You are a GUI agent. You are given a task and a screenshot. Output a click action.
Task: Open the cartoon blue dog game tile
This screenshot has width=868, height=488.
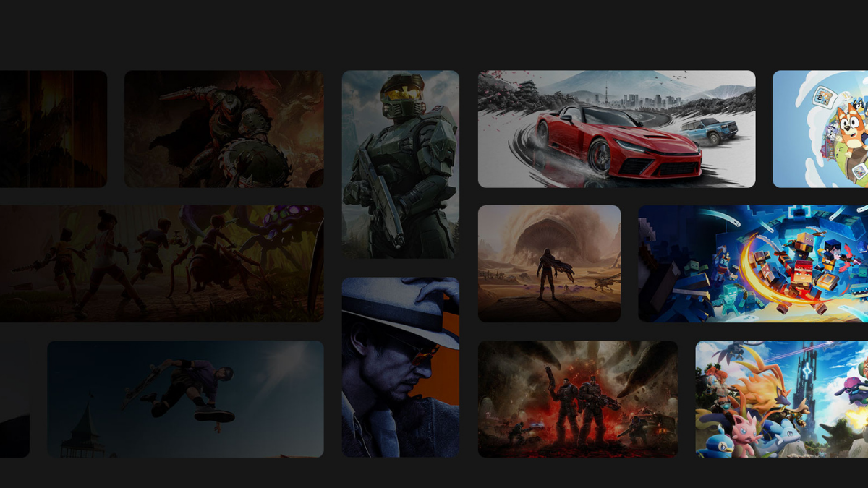click(820, 129)
